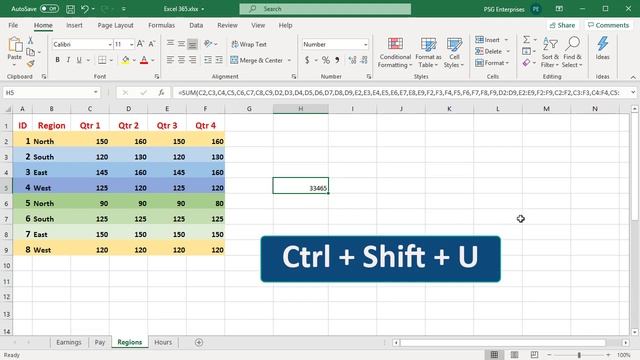Viewport: 640px width, 360px height.
Task: Select cell H5 showing 33465
Action: click(x=300, y=185)
